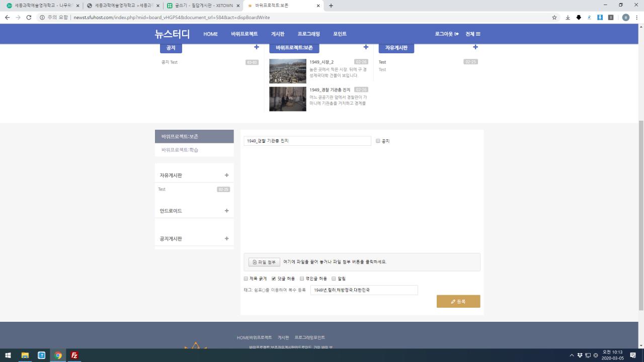Select 바위프로젝트:보존 in the sidebar
Image resolution: width=644 pixels, height=362 pixels.
point(194,136)
